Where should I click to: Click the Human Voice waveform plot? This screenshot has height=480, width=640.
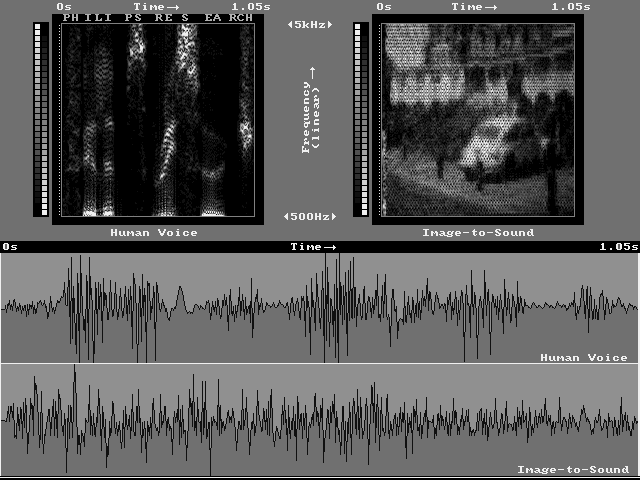click(x=320, y=308)
